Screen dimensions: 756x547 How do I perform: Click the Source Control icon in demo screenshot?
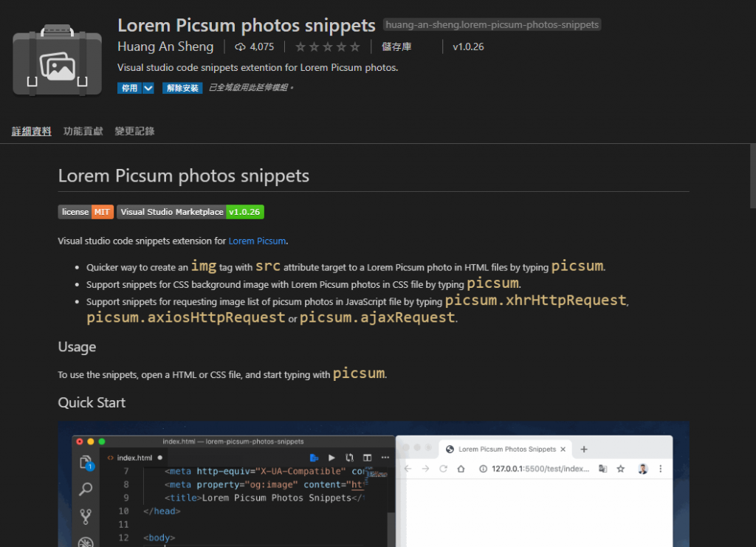[86, 517]
